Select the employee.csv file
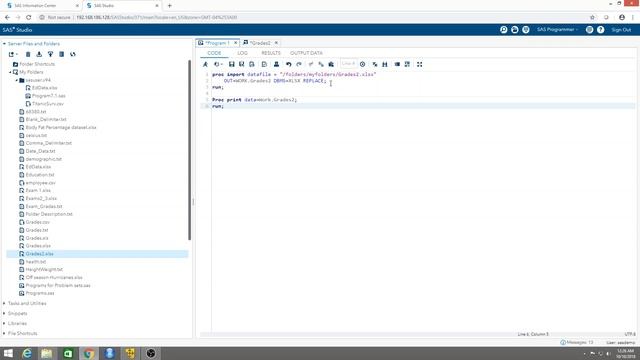The width and height of the screenshot is (640, 360). tap(40, 183)
